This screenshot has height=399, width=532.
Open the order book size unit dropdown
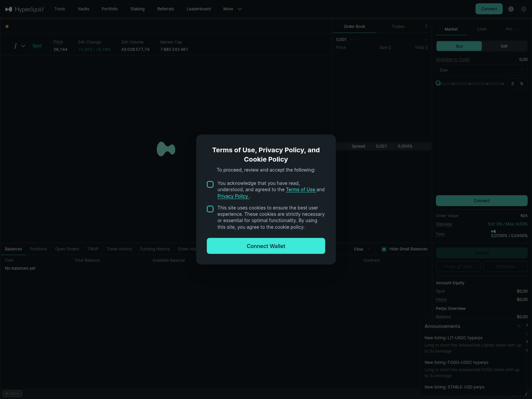(x=426, y=40)
